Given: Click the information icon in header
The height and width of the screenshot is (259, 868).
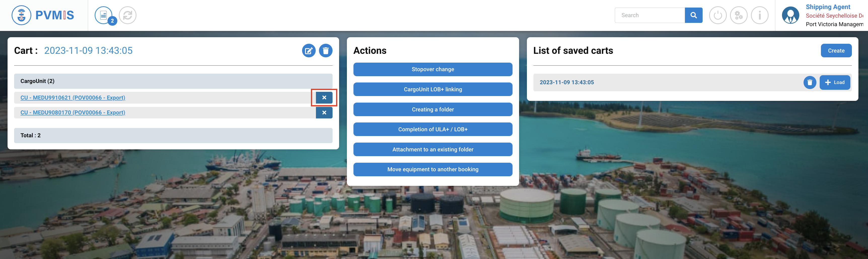Looking at the screenshot, I should pos(760,15).
